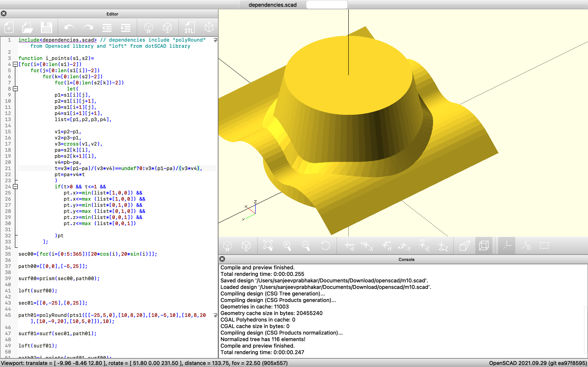Click the Unindent icon in the editor toolbar
Screen dimensions: 588x367
(x=107, y=28)
